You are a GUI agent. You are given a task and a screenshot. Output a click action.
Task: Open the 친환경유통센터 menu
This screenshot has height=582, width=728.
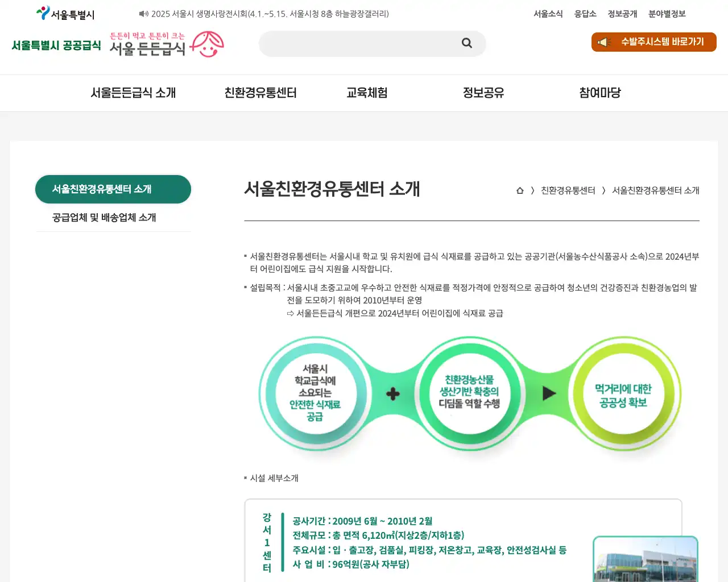click(x=260, y=93)
